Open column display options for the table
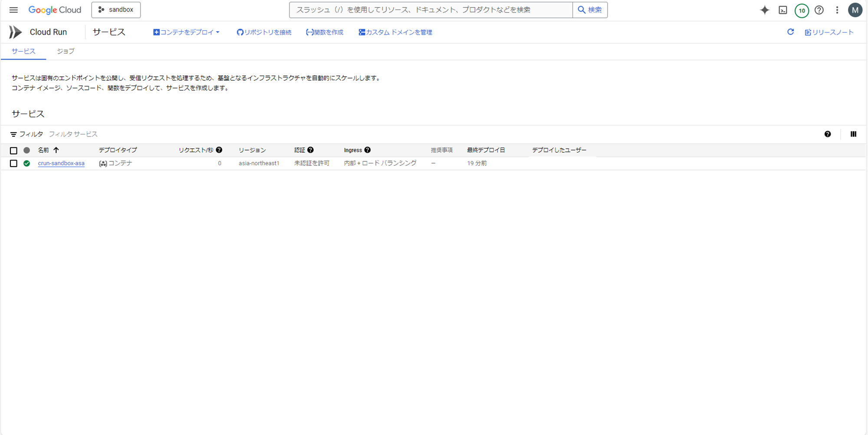 [853, 134]
